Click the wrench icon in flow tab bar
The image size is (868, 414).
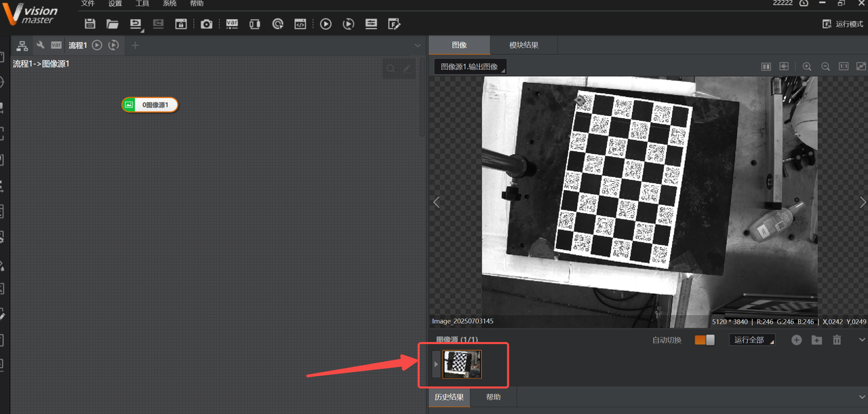40,45
